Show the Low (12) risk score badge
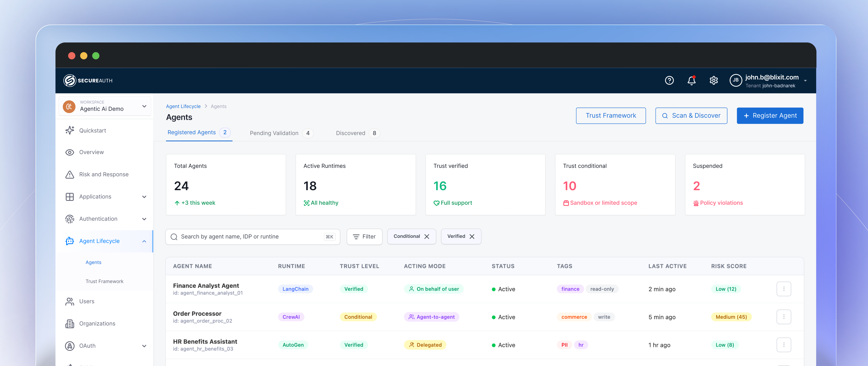The height and width of the screenshot is (366, 868). click(x=726, y=289)
